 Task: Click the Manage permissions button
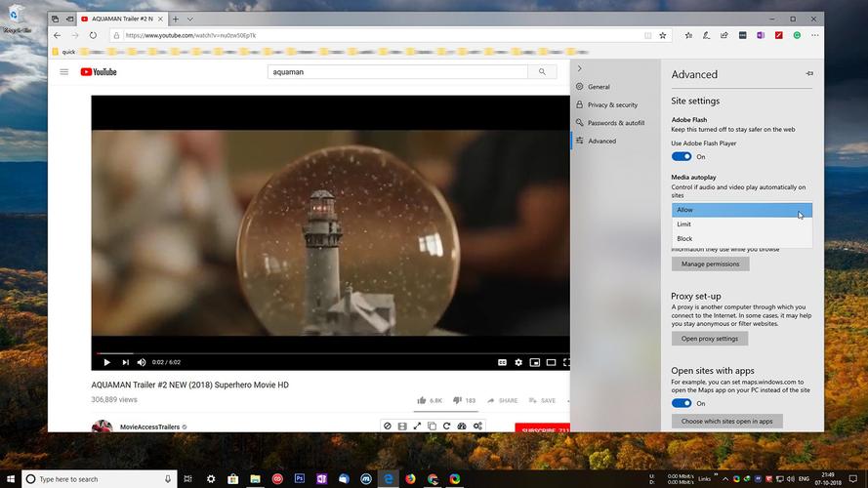point(710,264)
